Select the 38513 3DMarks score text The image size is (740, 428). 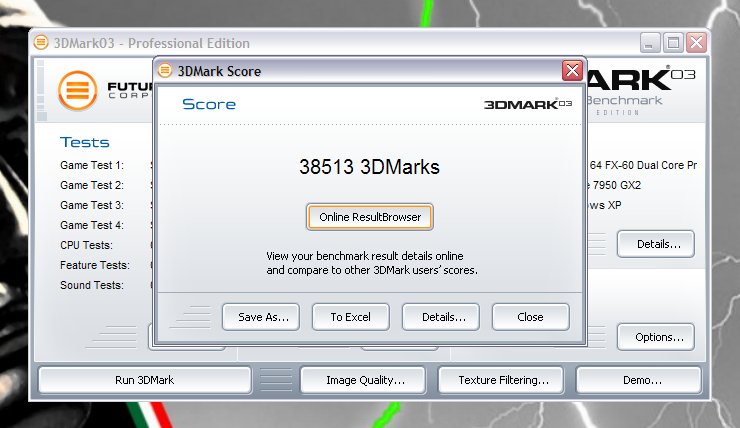pyautogui.click(x=369, y=167)
